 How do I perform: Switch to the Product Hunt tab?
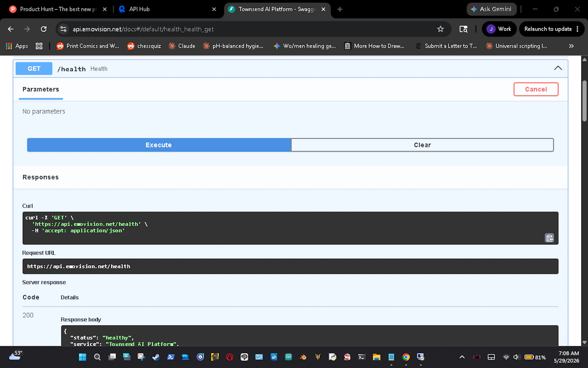click(x=58, y=9)
